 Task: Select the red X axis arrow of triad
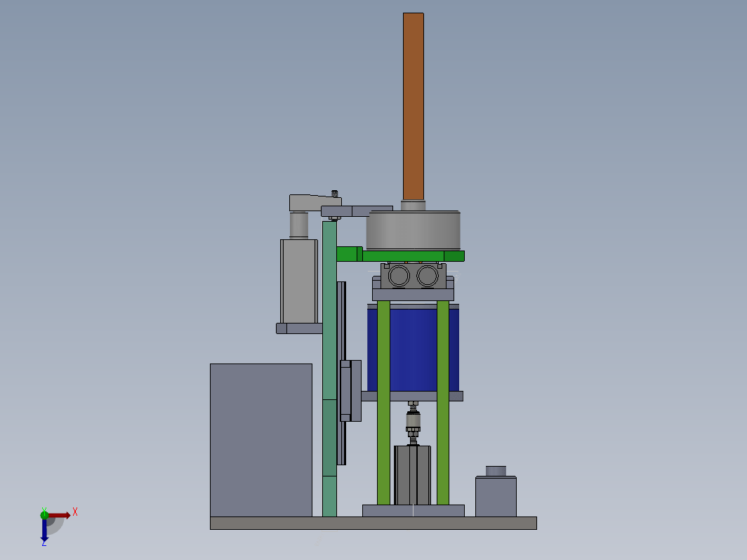click(58, 515)
